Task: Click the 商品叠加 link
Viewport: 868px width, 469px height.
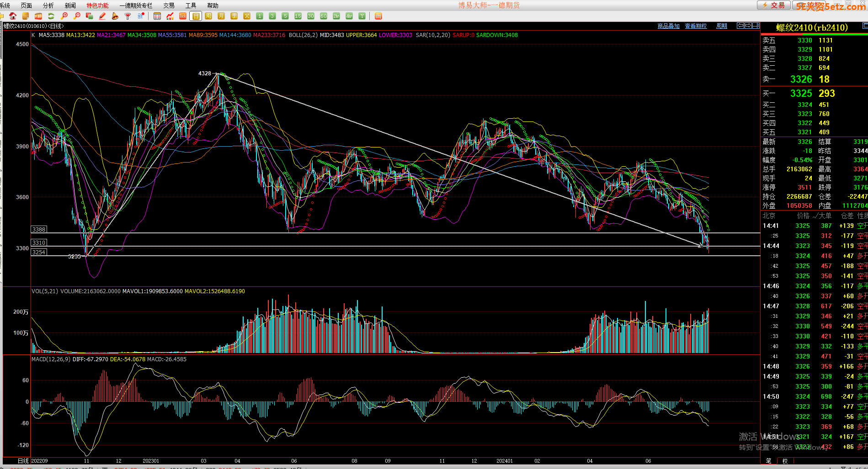Action: pos(668,26)
